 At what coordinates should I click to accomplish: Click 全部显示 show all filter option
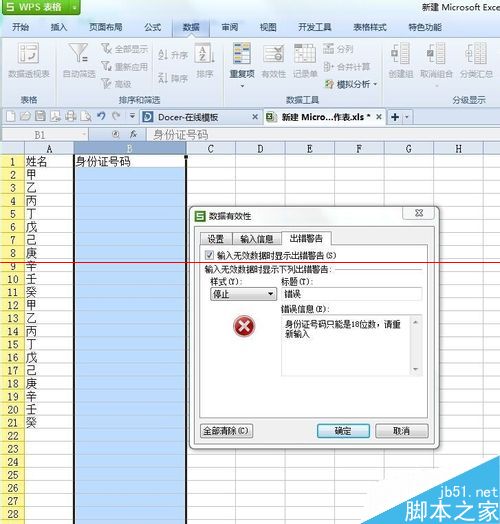pos(124,49)
